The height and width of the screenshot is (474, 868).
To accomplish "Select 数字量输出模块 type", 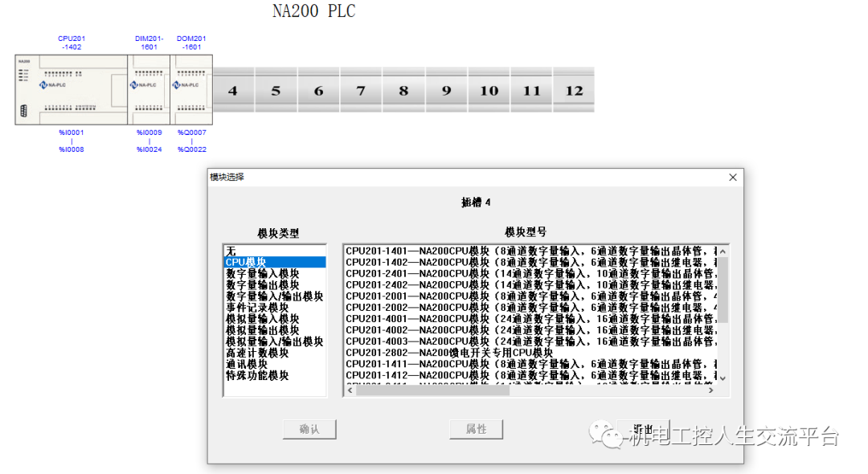I will tap(275, 285).
